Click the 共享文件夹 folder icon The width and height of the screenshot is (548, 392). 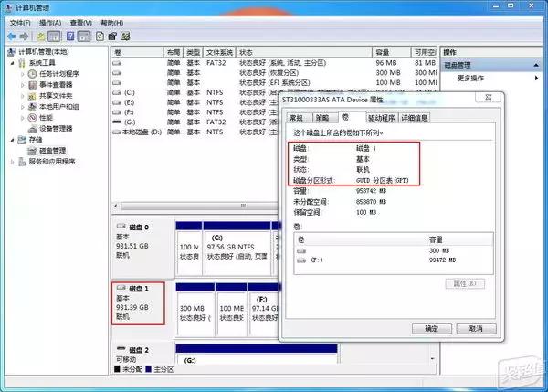tap(32, 96)
